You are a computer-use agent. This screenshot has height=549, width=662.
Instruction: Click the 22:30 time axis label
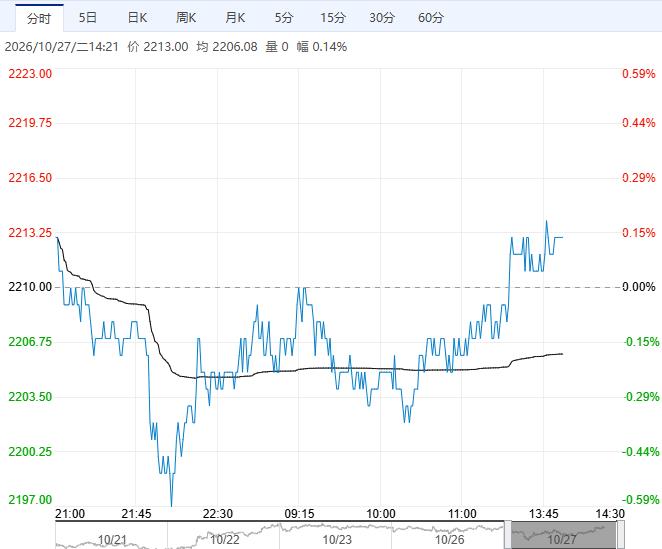tap(218, 514)
